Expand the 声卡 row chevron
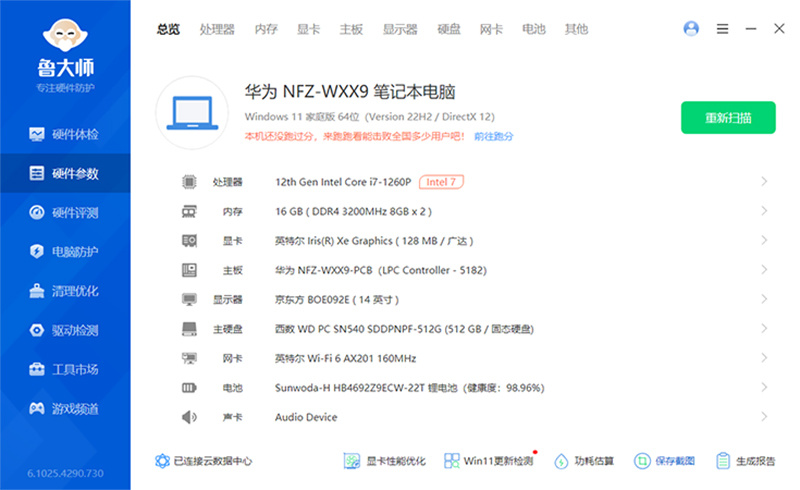This screenshot has height=490, width=800. [764, 416]
